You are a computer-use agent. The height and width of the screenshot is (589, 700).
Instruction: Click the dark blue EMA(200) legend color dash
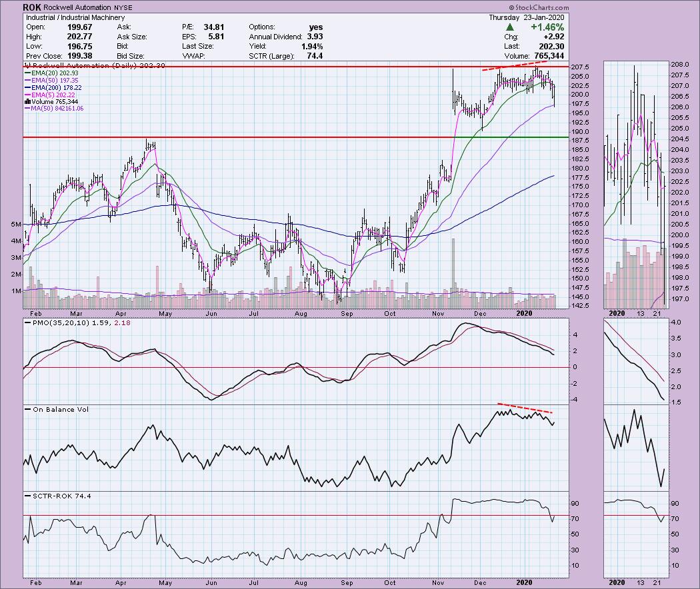pos(28,88)
